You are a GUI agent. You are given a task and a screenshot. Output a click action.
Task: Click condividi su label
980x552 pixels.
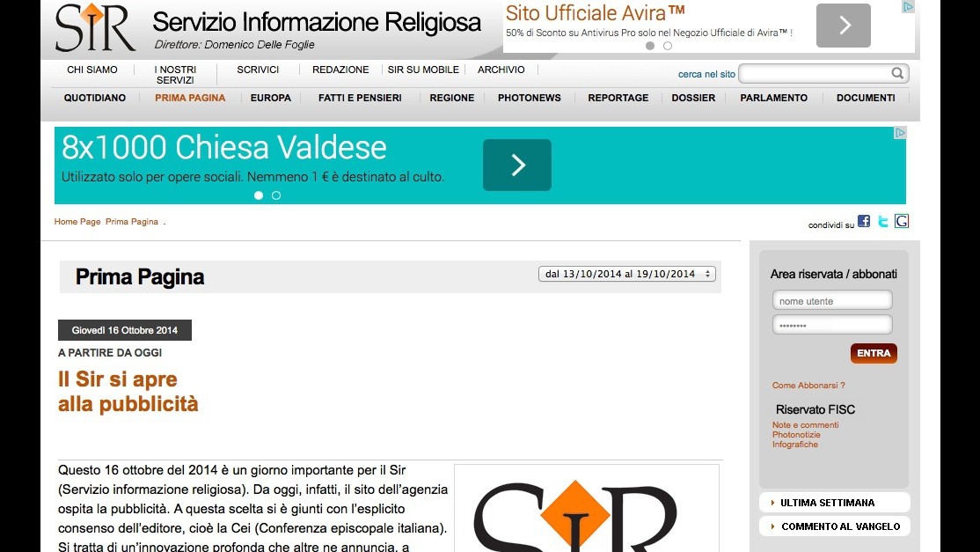click(830, 225)
